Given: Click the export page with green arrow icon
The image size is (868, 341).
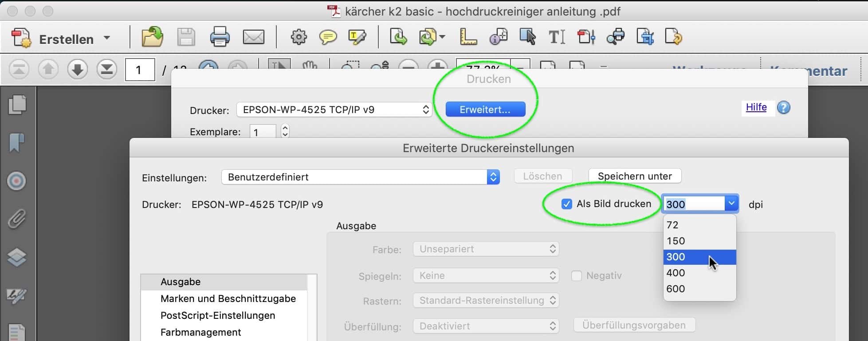Looking at the screenshot, I should tap(398, 37).
